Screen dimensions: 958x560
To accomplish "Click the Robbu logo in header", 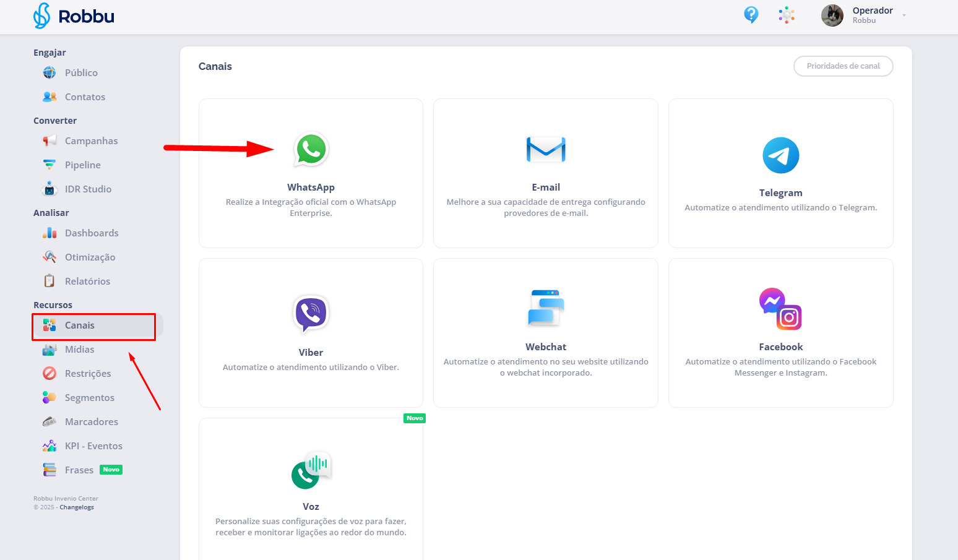I will pyautogui.click(x=74, y=16).
